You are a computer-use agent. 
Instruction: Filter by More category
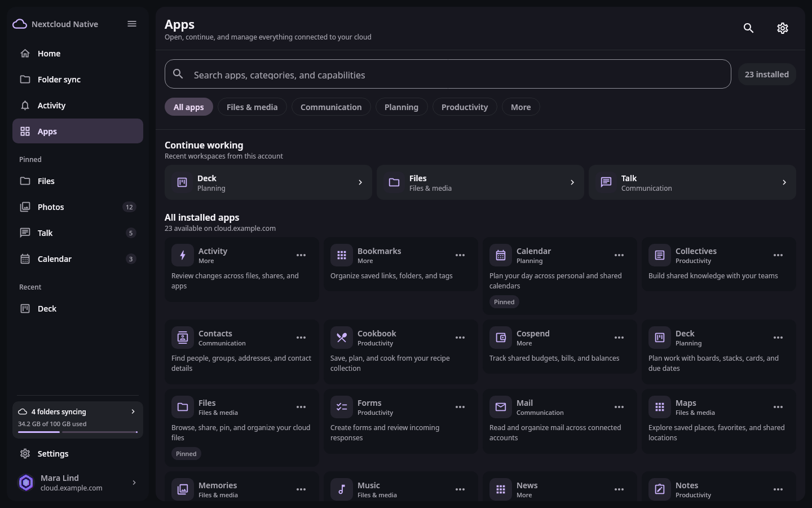click(x=521, y=107)
